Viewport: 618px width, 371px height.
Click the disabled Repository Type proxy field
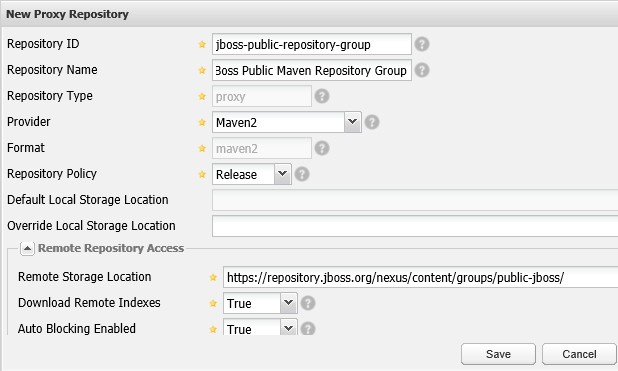coord(262,96)
